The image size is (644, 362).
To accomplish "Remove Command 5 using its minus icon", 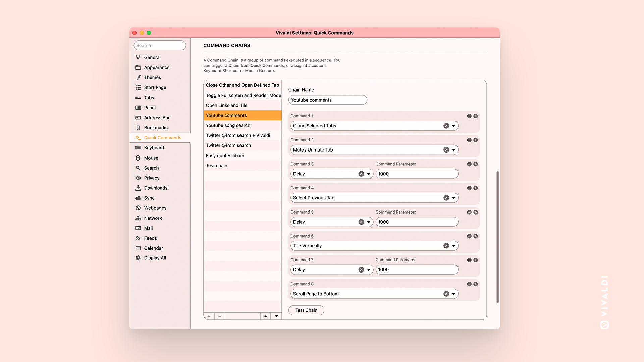I will tap(469, 212).
